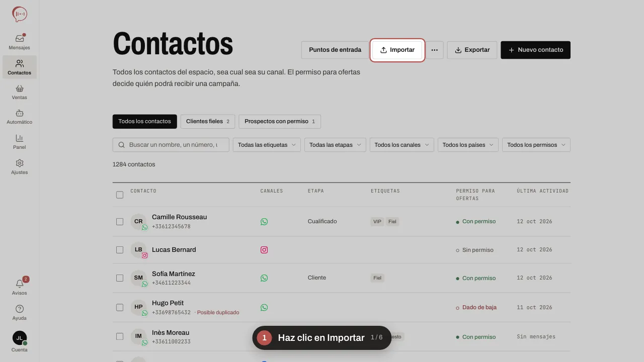Open Inès Moreau contact name
Viewport: 644px width, 362px height.
point(171,332)
